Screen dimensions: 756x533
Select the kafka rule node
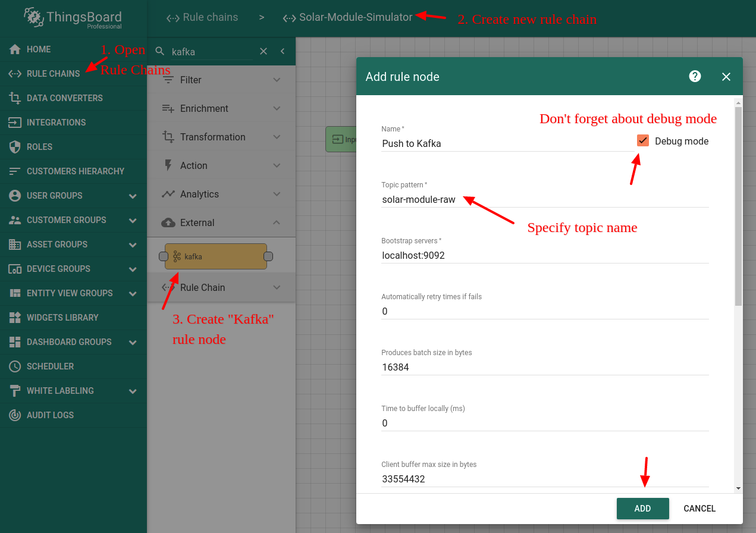pyautogui.click(x=216, y=256)
